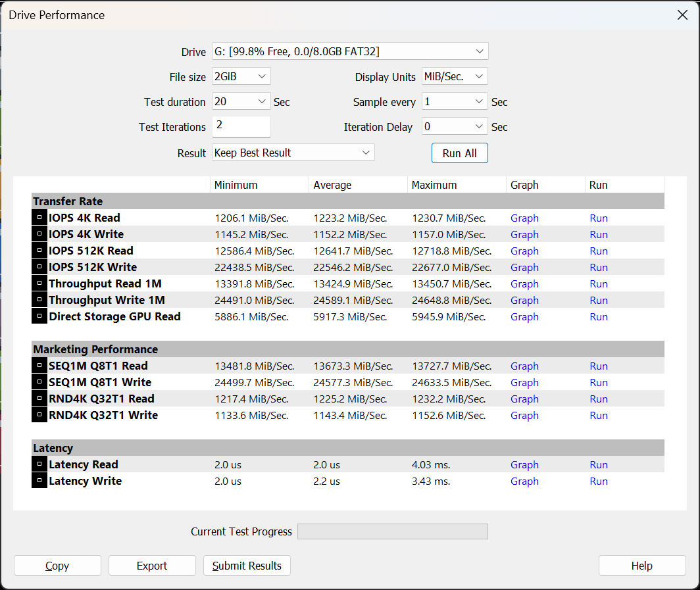This screenshot has height=590, width=700.
Task: Click the Submit Results button
Action: click(x=247, y=566)
